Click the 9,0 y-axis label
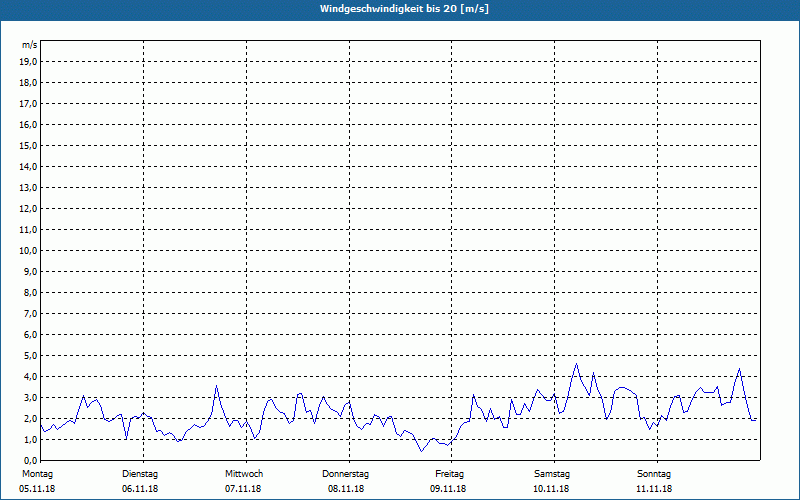The width and height of the screenshot is (800, 500). point(30,271)
